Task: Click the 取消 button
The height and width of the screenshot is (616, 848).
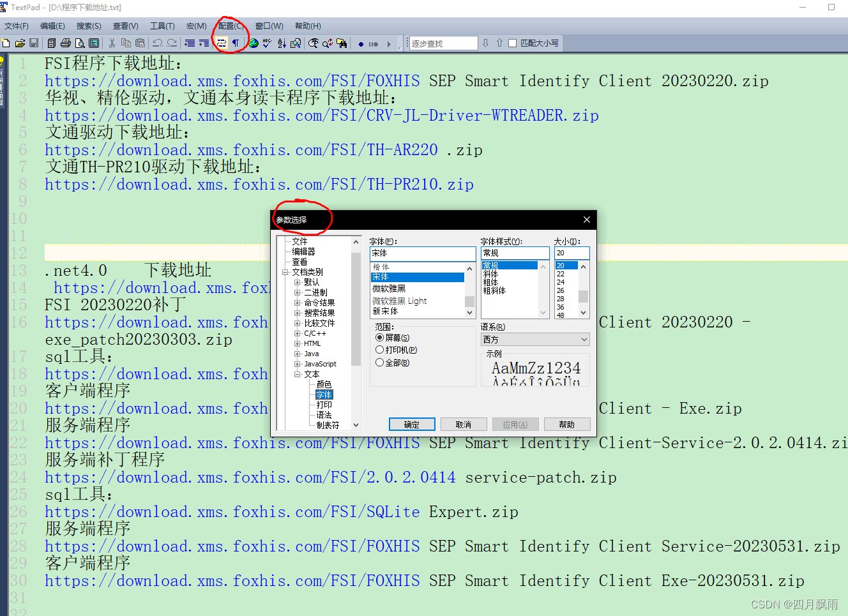Action: [464, 424]
